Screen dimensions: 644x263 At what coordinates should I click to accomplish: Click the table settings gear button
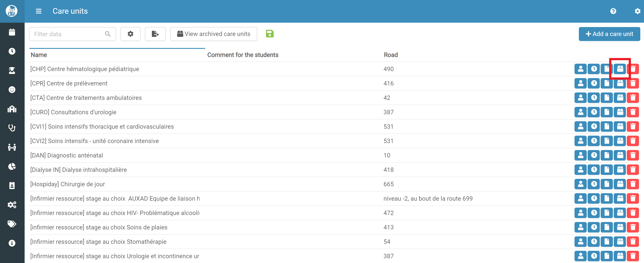point(130,34)
